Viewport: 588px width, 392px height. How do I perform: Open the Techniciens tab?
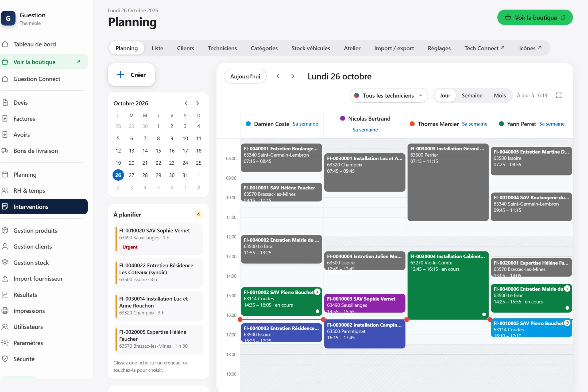[222, 48]
